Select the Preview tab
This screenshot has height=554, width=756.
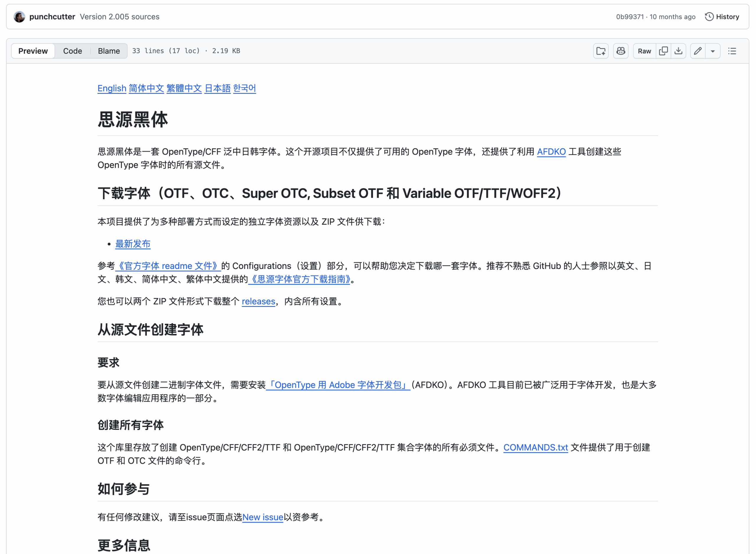tap(32, 51)
